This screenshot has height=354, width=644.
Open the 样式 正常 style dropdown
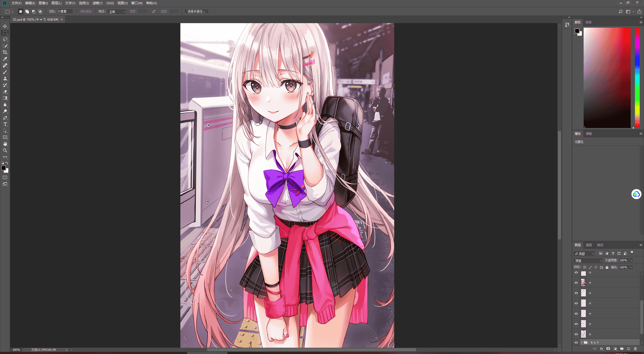coord(117,12)
